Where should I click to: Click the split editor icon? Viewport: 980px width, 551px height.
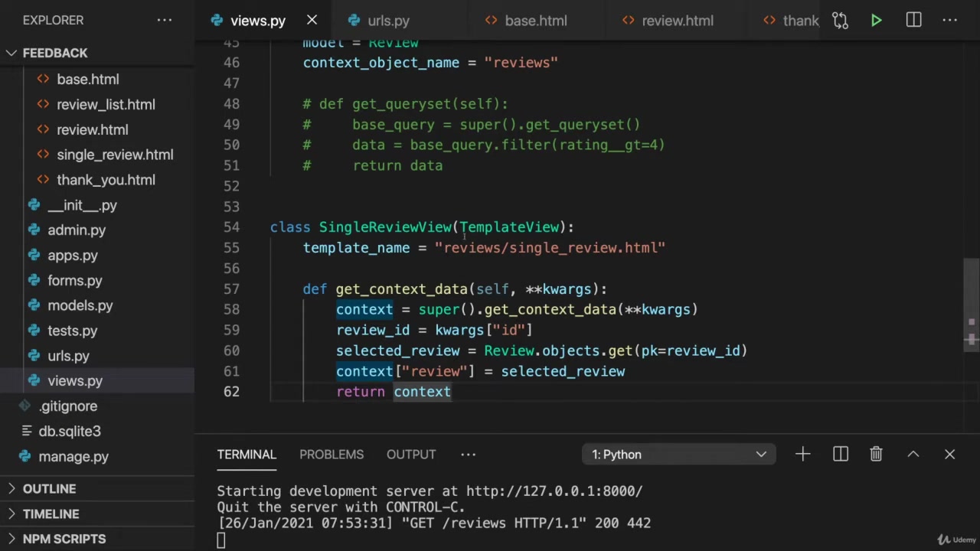[913, 21]
